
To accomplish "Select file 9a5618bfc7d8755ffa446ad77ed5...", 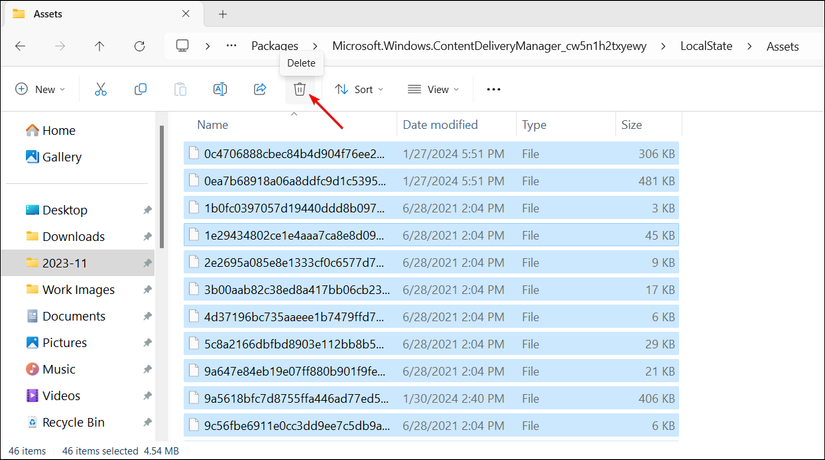I will (431, 398).
